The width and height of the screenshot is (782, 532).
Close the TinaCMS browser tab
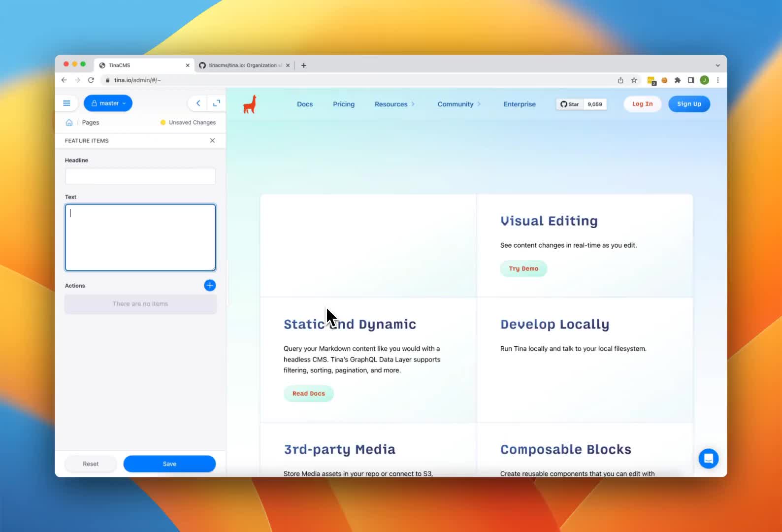pyautogui.click(x=188, y=65)
